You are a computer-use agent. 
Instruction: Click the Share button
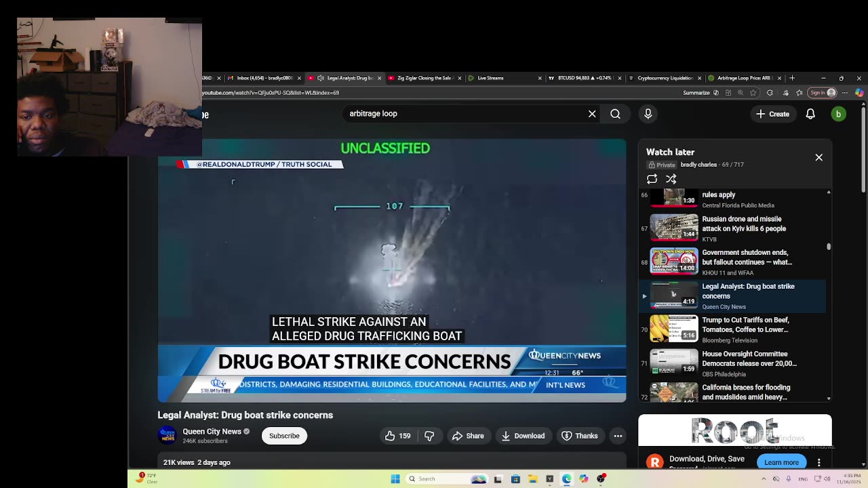[x=468, y=436]
